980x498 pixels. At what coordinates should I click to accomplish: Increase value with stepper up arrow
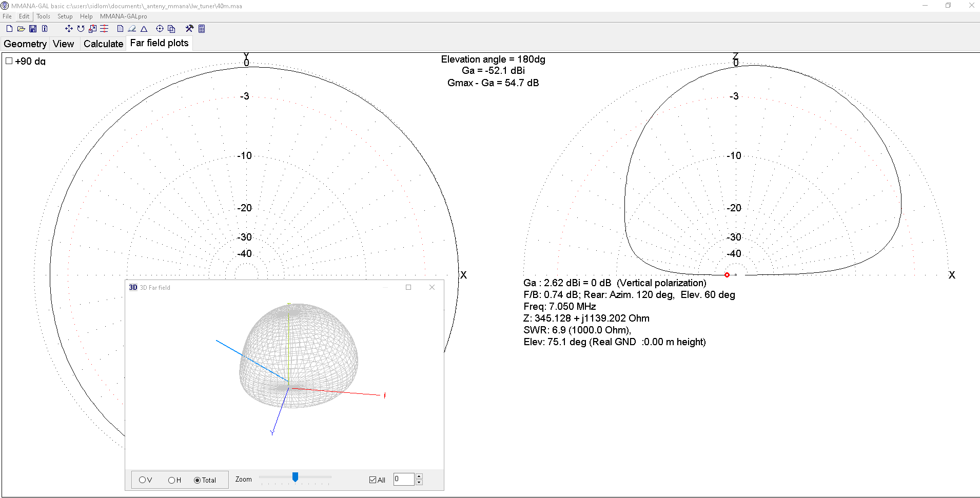pyautogui.click(x=419, y=476)
